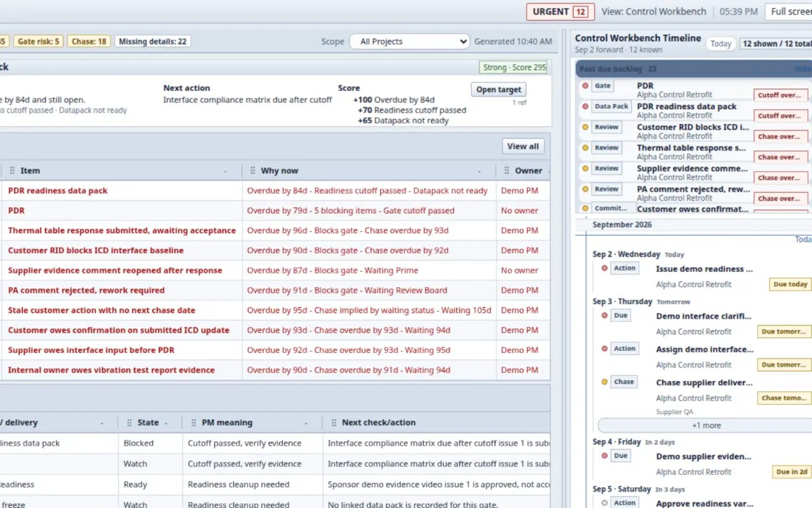Click the URGENT 12 button
Screen dimensions: 812x508
tap(560, 11)
